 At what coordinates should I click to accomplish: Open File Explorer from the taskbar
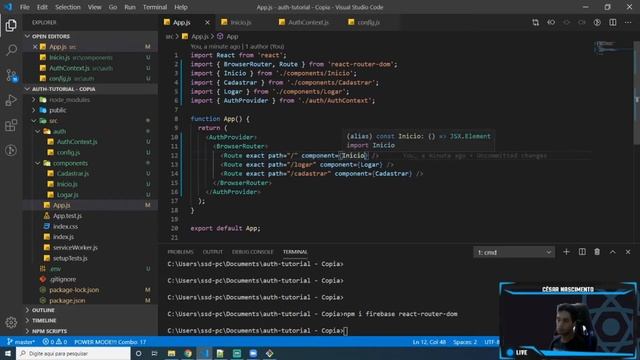(x=171, y=353)
